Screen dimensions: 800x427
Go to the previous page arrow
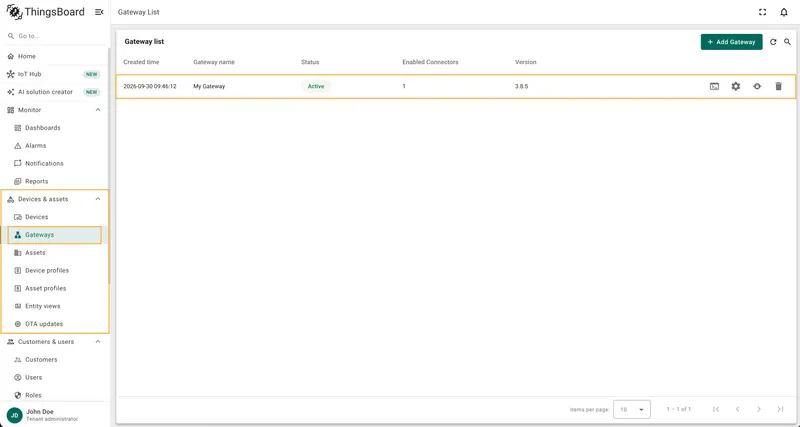(737, 409)
